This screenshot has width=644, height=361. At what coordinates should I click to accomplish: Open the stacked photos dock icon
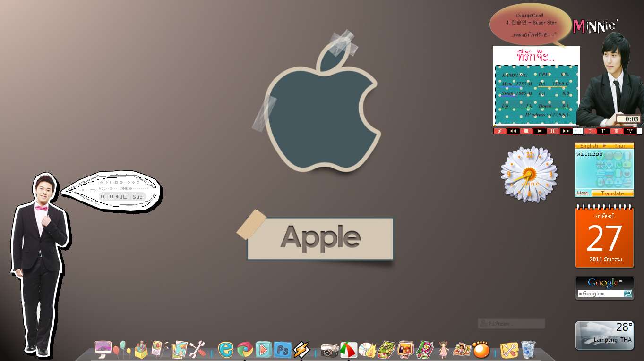pyautogui.click(x=461, y=350)
